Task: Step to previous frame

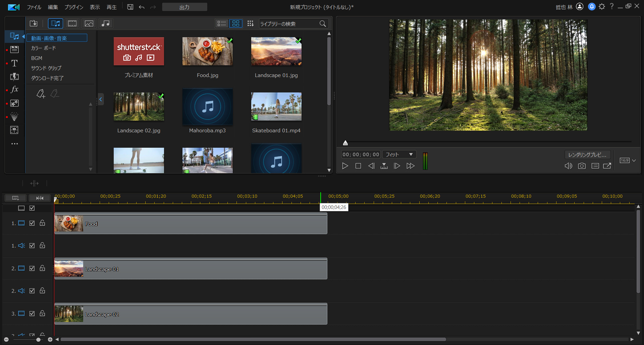Action: [371, 166]
